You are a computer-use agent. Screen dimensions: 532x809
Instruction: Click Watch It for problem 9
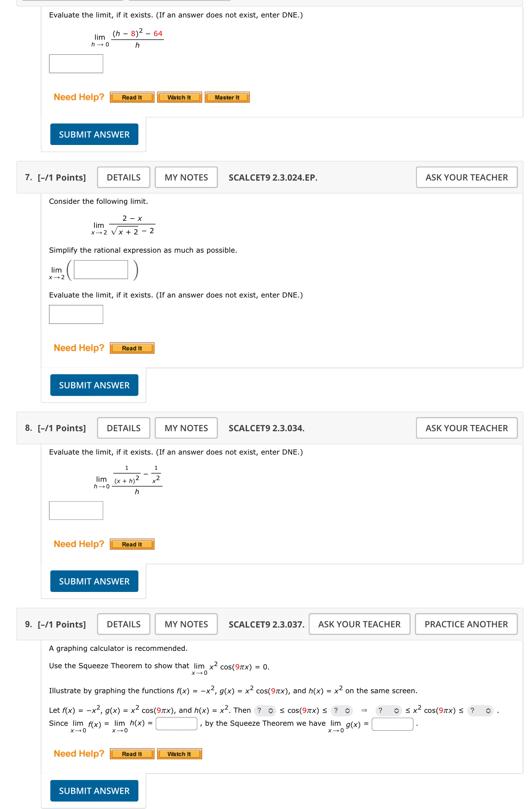point(179,753)
